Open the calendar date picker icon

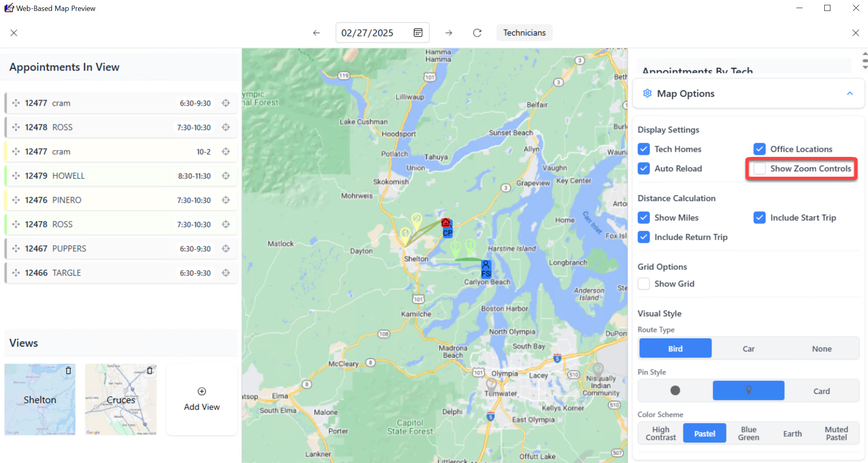418,33
